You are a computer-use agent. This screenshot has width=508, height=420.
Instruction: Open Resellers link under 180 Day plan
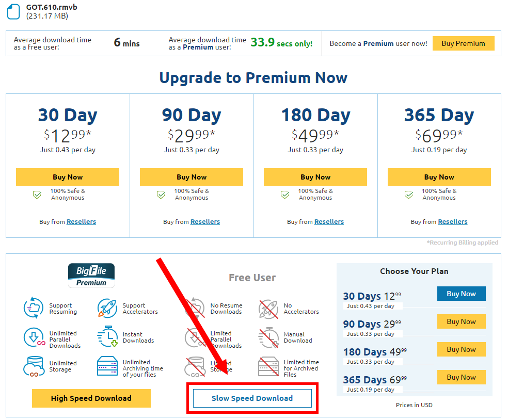tap(329, 222)
